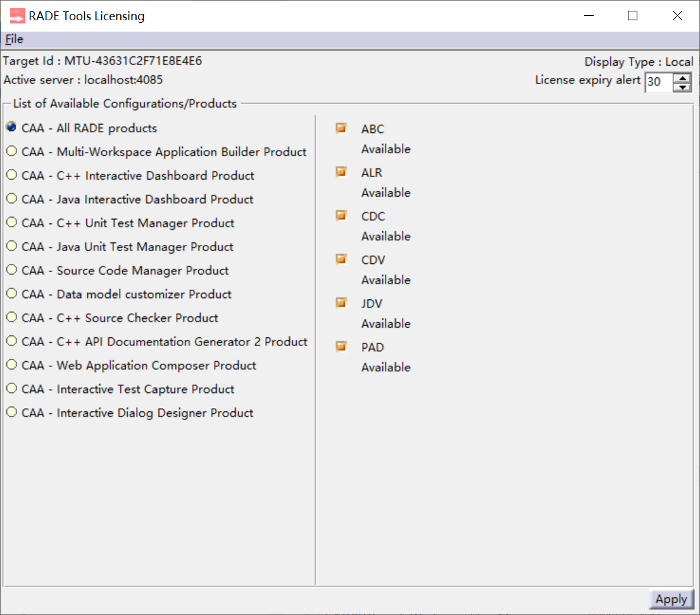Select CAA - C++ Interactive Dashboard Product
The image size is (700, 615).
pyautogui.click(x=11, y=175)
